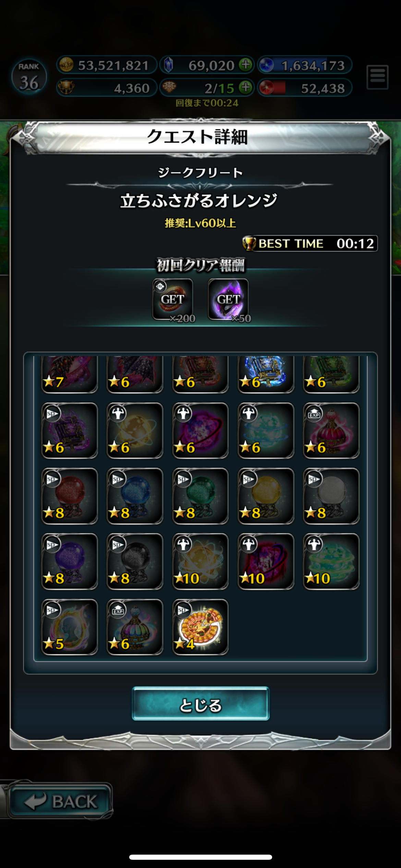Select the red crystal ball ★8 item
Screen dimensions: 401x868
pos(70,496)
